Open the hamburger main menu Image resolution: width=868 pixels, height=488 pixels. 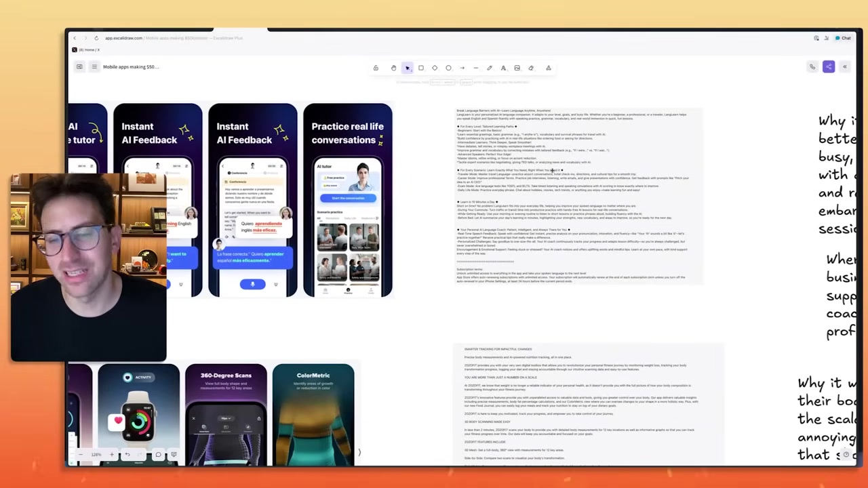click(94, 66)
